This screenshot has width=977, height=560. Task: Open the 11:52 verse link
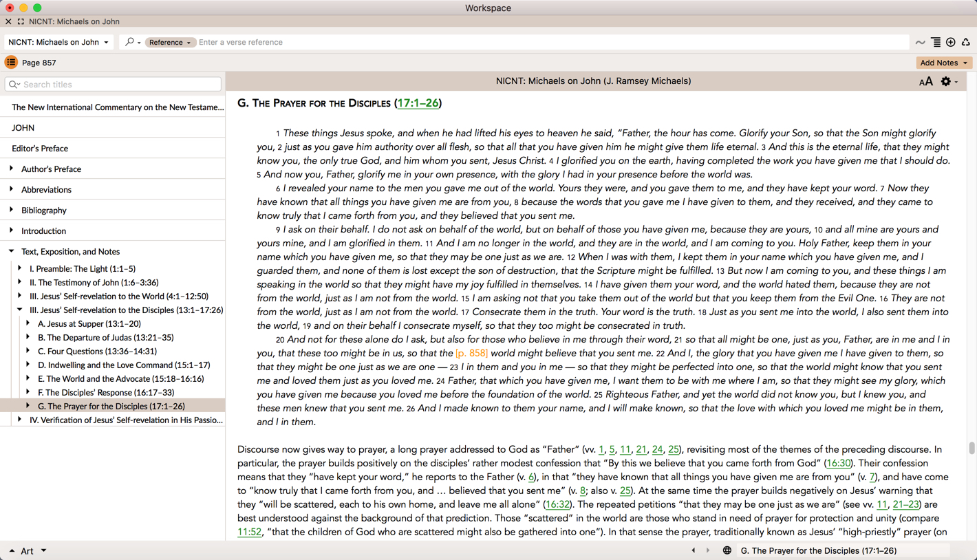[x=250, y=532]
